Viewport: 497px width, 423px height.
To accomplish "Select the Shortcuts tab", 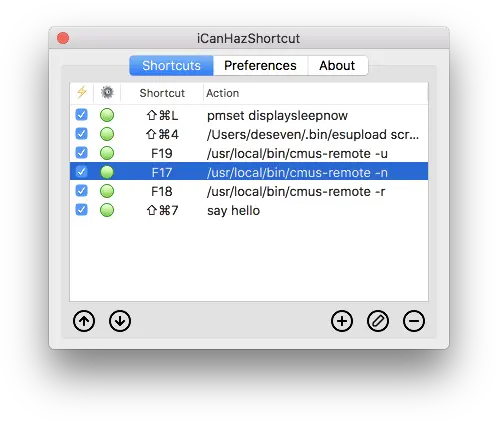I will [171, 65].
